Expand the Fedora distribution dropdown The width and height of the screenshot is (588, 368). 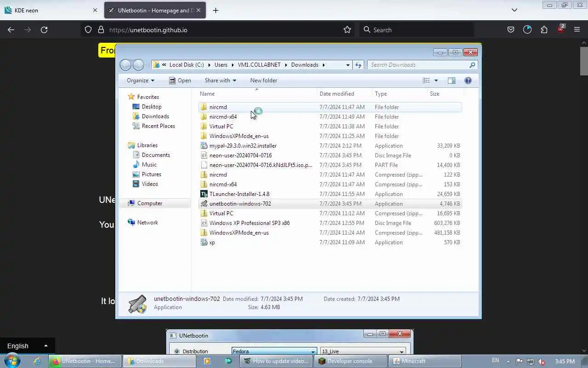(x=313, y=352)
